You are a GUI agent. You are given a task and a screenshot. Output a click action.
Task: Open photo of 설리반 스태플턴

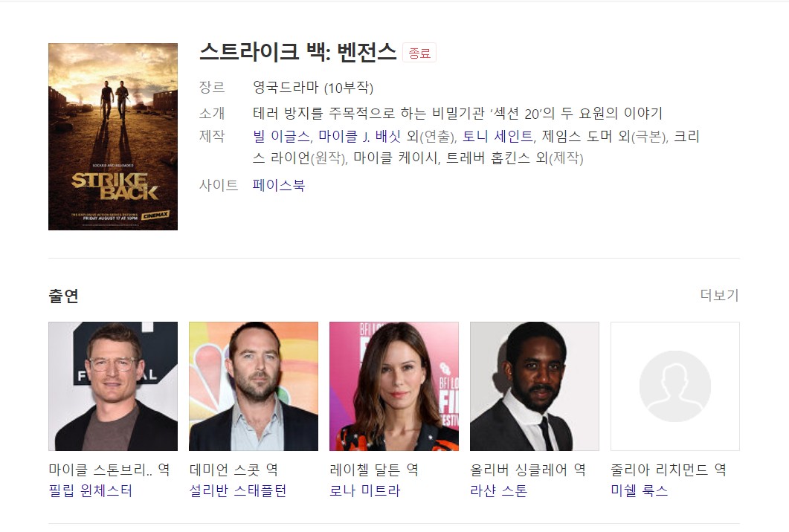pos(254,386)
